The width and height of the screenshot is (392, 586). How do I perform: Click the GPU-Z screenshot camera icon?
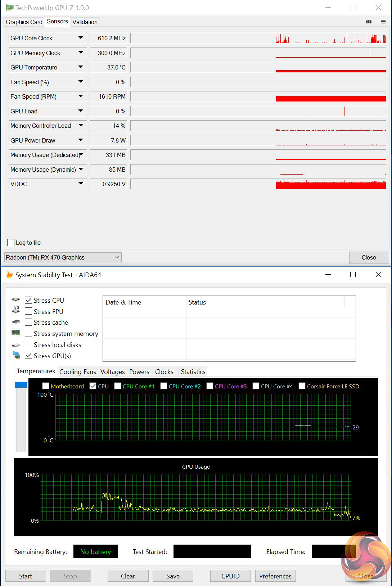pyautogui.click(x=369, y=22)
